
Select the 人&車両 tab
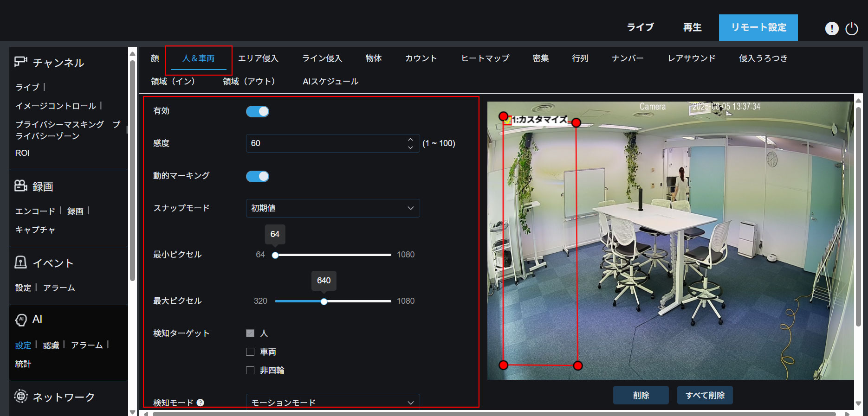(x=199, y=58)
